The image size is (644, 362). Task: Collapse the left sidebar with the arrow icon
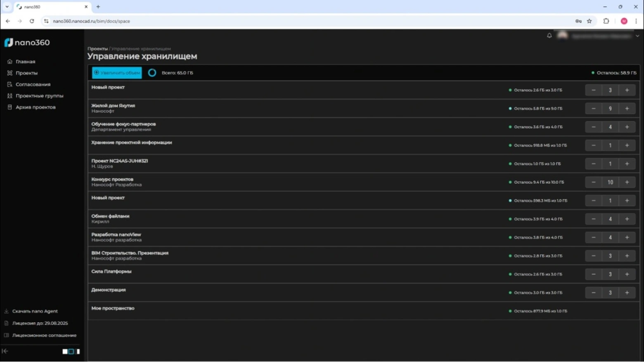pos(5,351)
